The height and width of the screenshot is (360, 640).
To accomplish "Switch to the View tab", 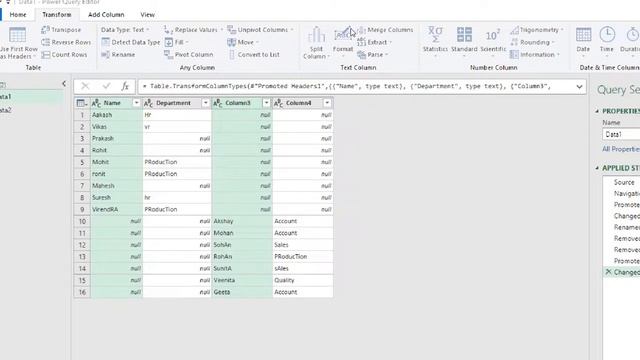I will click(x=147, y=15).
